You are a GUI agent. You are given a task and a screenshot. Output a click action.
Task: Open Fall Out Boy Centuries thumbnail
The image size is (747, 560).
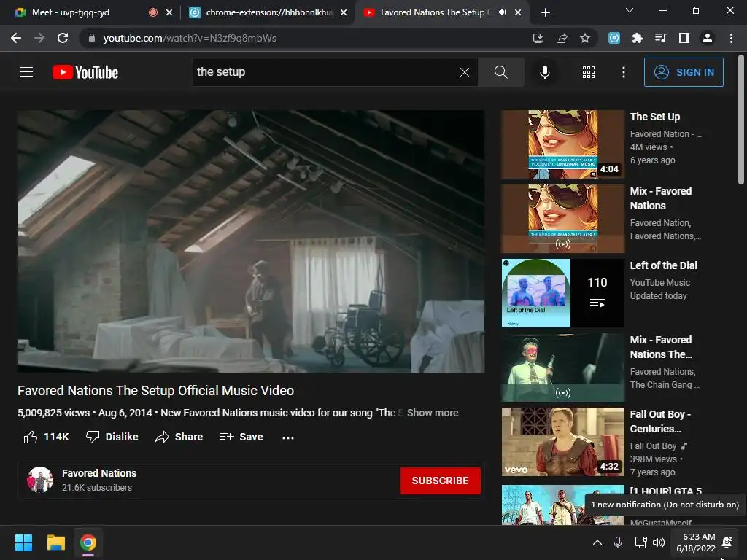[562, 441]
